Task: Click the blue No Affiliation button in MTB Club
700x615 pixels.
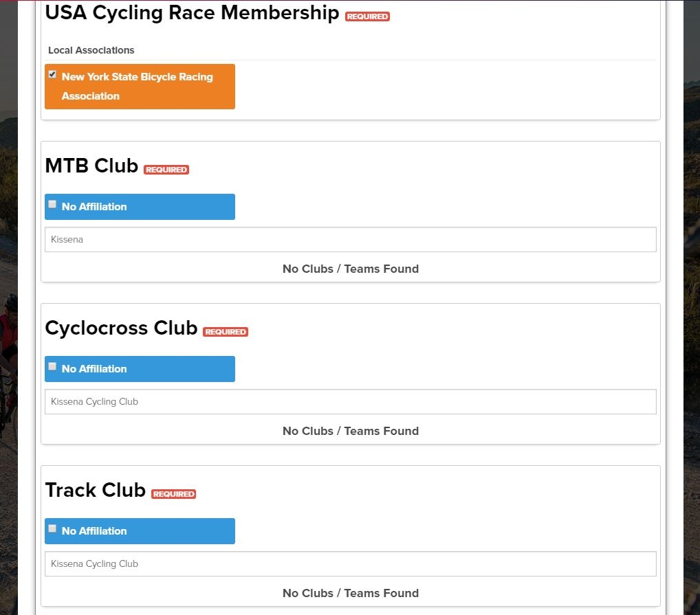Action: [140, 207]
